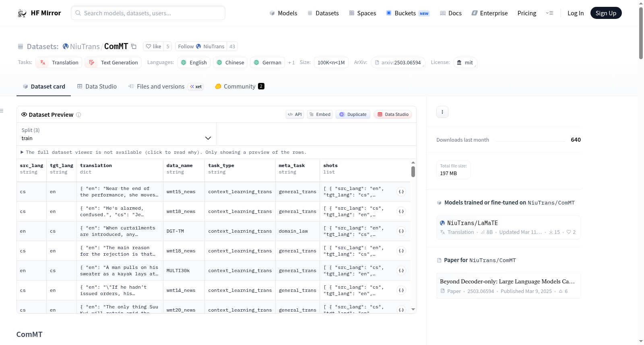The width and height of the screenshot is (644, 345).
Task: Open the Community tab
Action: click(x=239, y=87)
